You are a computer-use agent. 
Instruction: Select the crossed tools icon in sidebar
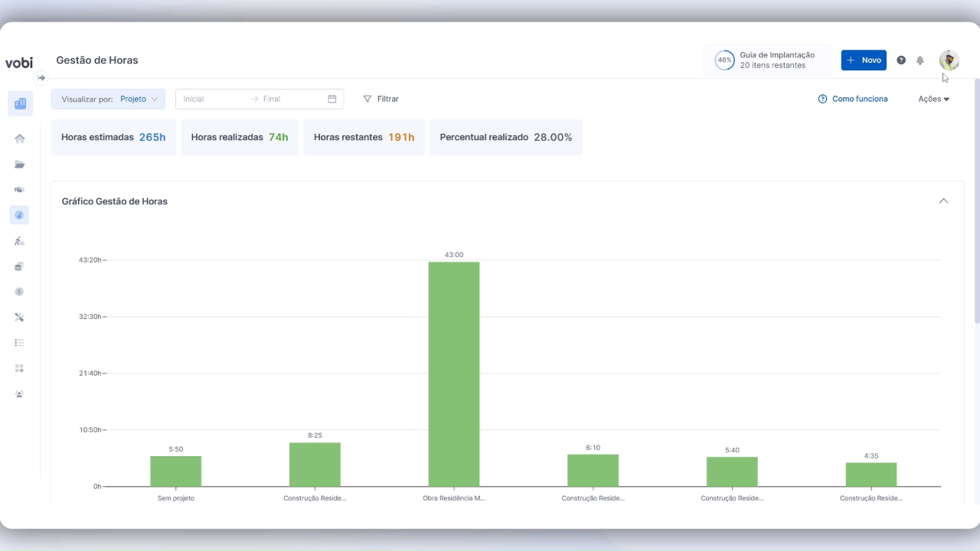[x=20, y=318]
